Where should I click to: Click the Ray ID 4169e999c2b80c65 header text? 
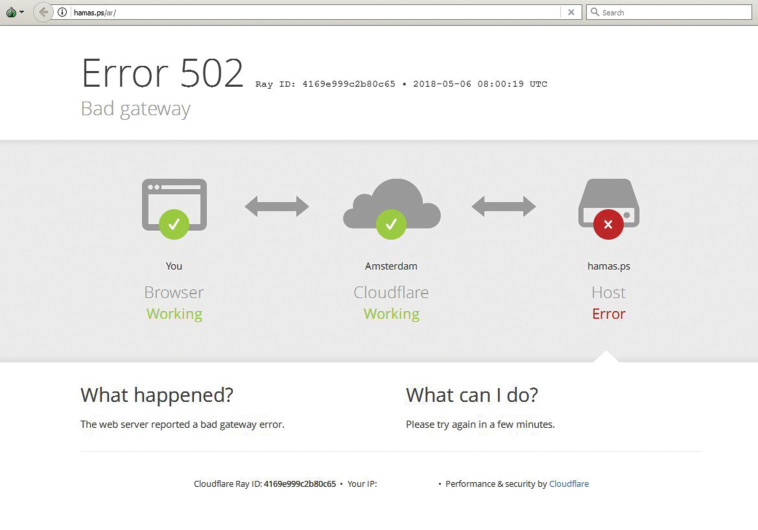coord(325,84)
